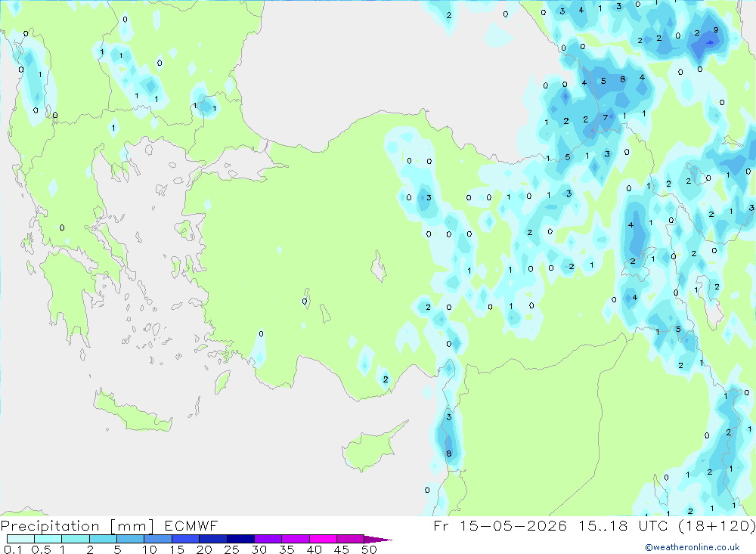Click the '50' legend scale label
The image size is (756, 554).
(x=370, y=549)
